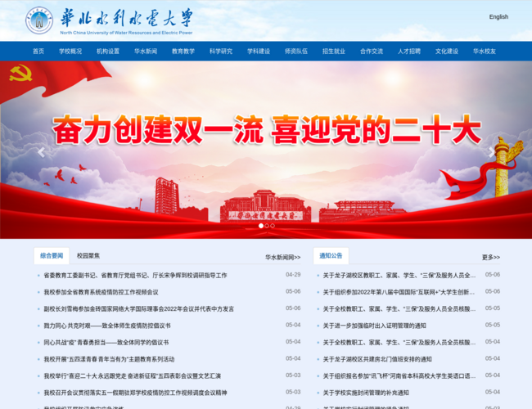This screenshot has width=532, height=409.
Task: Select the 综合要闻 tab
Action: point(52,256)
